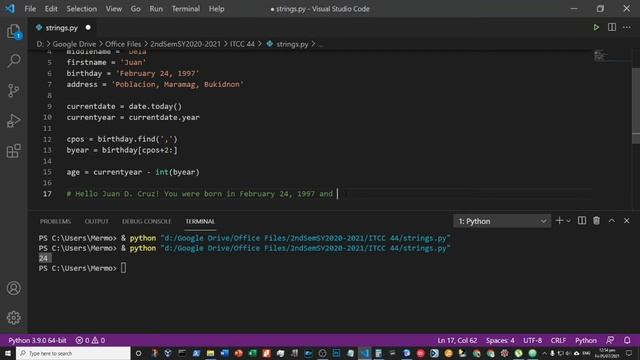Click 'Office Files' breadcrumb segment
Viewport: 640px width, 360px height.
click(x=123, y=44)
